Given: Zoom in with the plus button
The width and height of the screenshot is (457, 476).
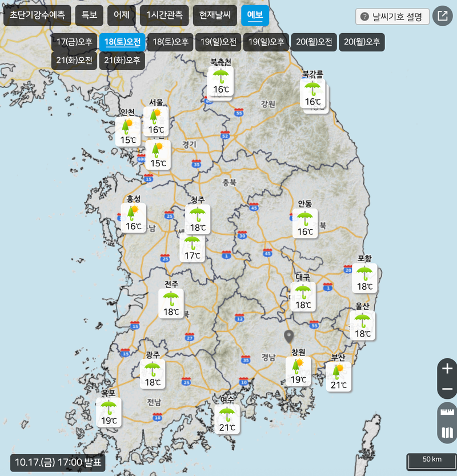Looking at the screenshot, I should [447, 369].
